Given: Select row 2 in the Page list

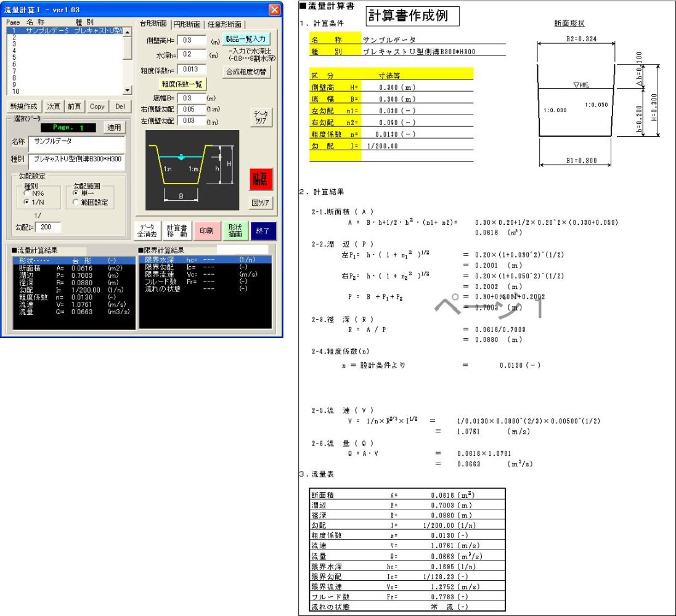Looking at the screenshot, I should click(x=65, y=38).
